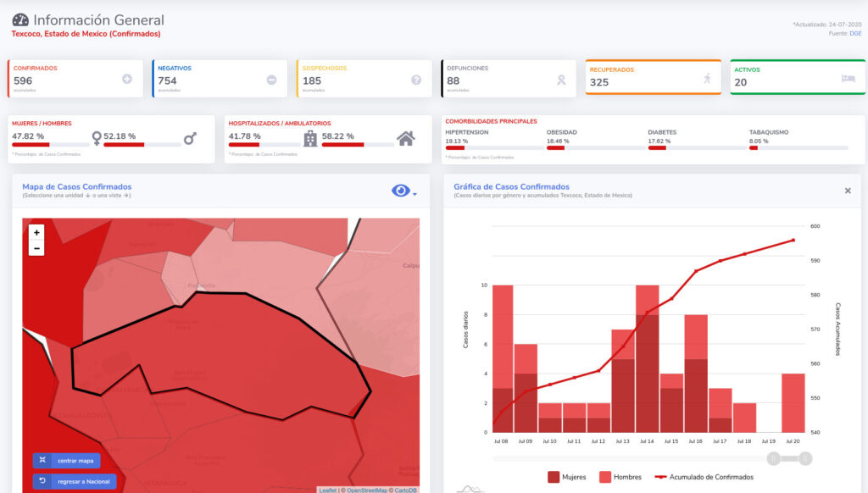Click the question mark icon in Sospechosos card
The image size is (868, 493).
tap(416, 80)
